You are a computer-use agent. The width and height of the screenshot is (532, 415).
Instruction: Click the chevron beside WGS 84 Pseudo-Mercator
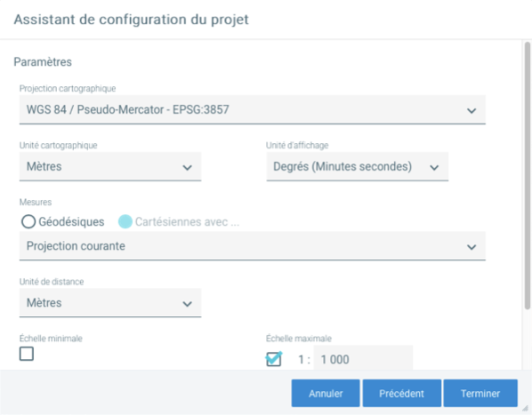point(472,111)
